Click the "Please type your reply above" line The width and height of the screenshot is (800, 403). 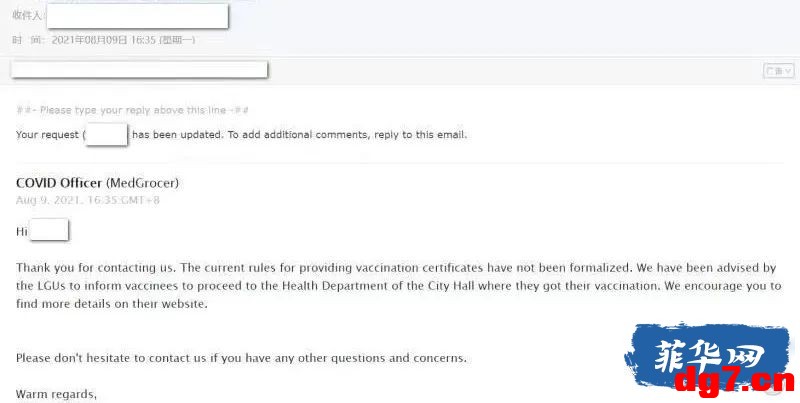pyautogui.click(x=132, y=110)
